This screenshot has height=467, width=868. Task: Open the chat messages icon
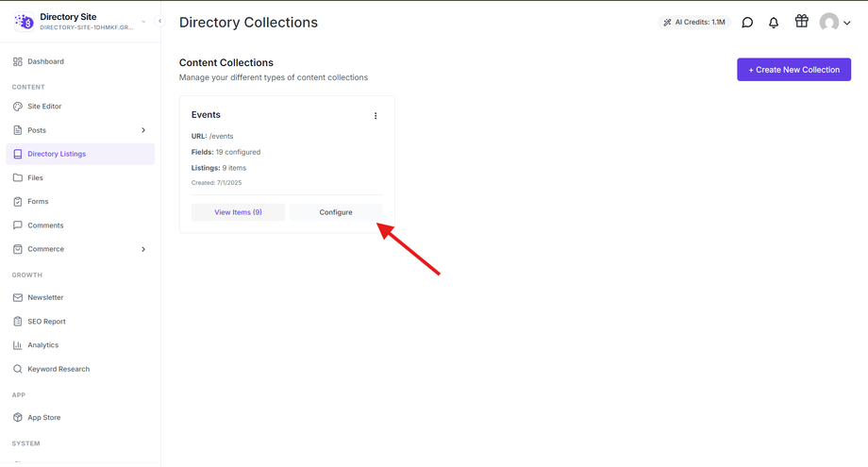[747, 22]
